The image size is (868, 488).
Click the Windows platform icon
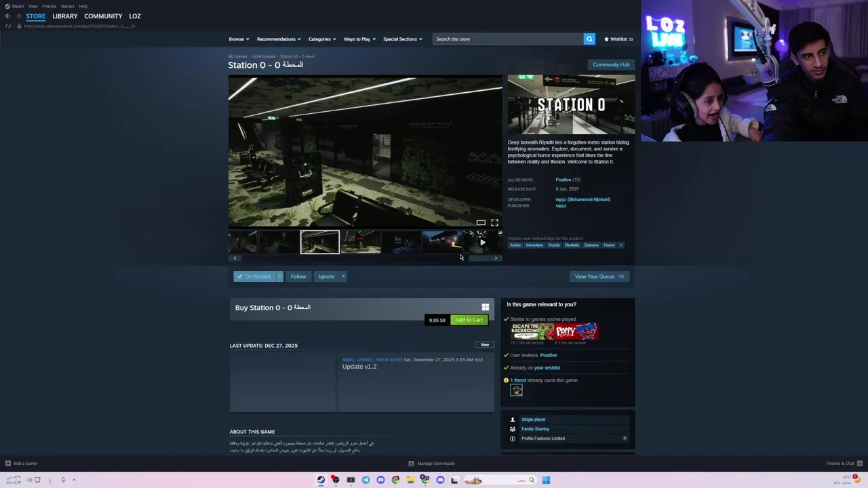[485, 307]
